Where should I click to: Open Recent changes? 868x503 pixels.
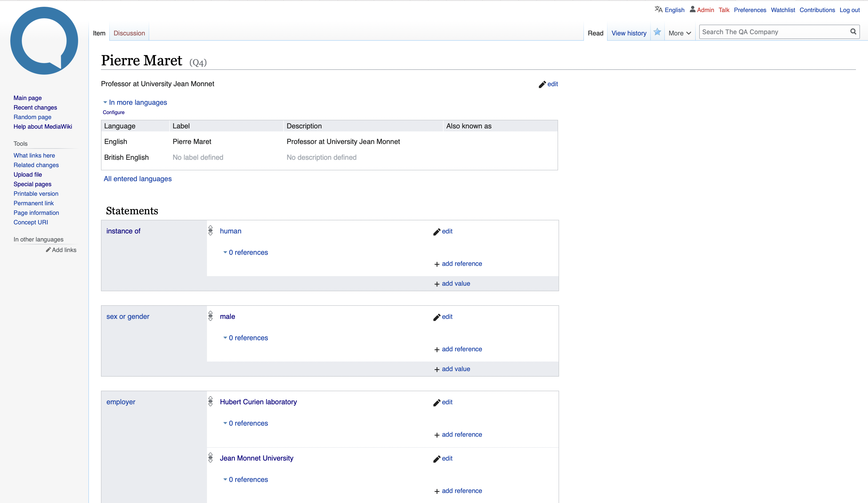coord(35,108)
